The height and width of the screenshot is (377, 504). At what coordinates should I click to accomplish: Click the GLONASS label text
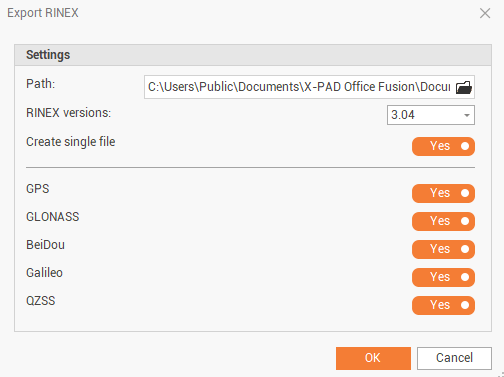click(53, 217)
